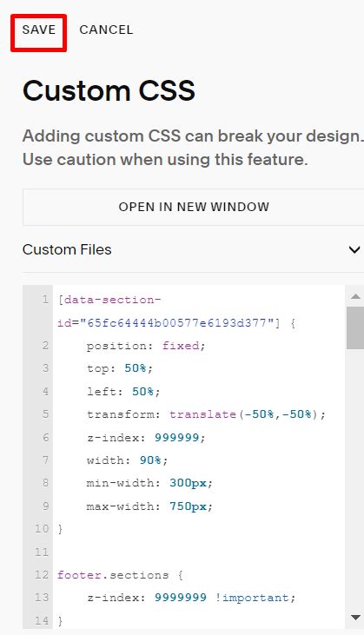Click the !important z-index line
The width and height of the screenshot is (364, 635).
pyautogui.click(x=191, y=598)
